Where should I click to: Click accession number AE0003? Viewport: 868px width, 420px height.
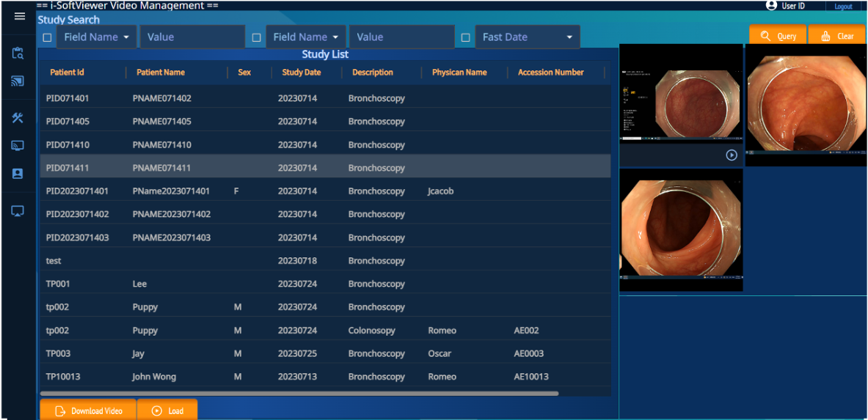click(529, 353)
